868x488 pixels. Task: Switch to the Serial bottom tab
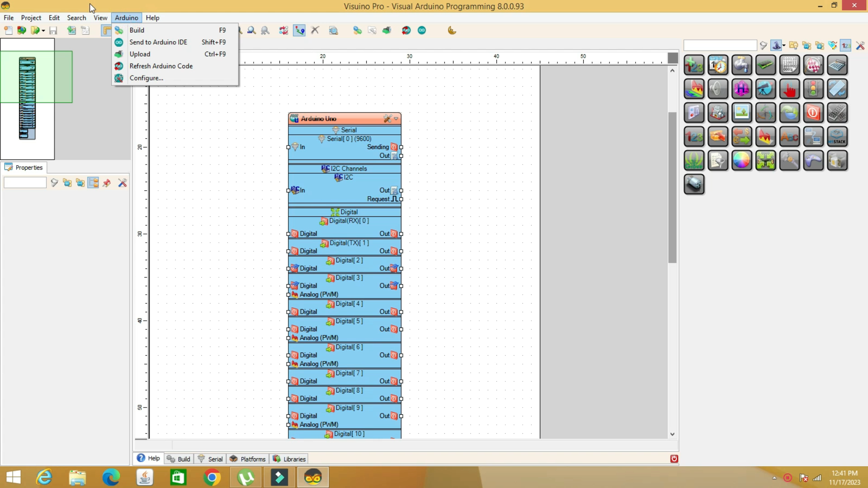point(211,459)
